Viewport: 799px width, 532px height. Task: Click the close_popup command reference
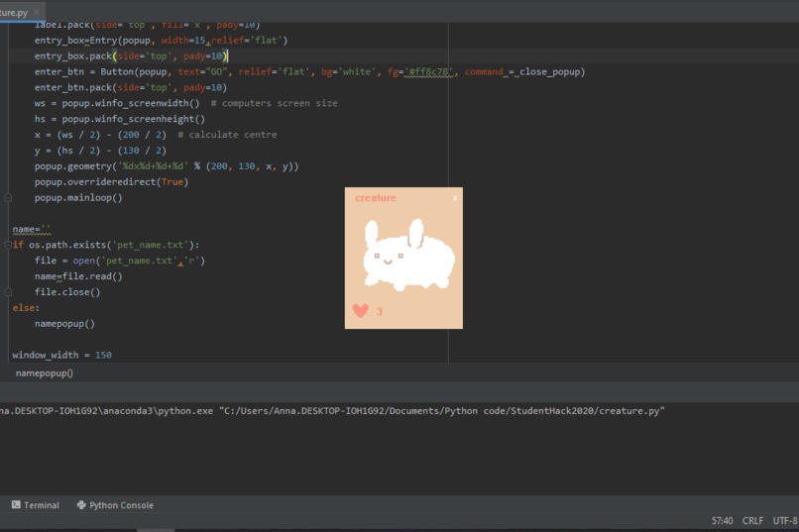pos(550,71)
